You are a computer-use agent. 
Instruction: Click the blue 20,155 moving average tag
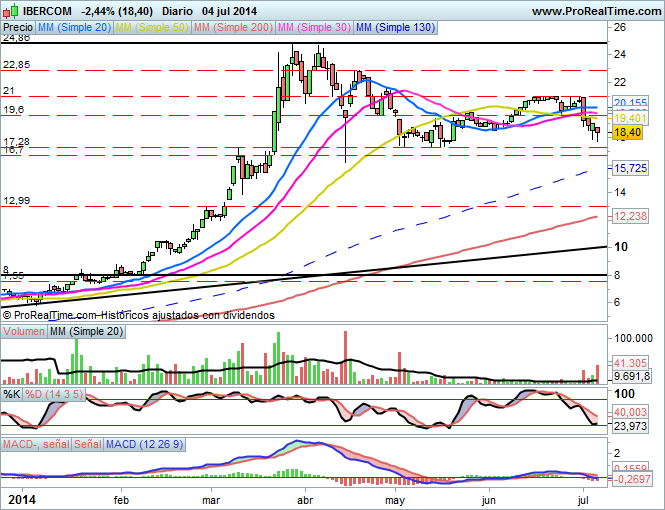[630, 103]
